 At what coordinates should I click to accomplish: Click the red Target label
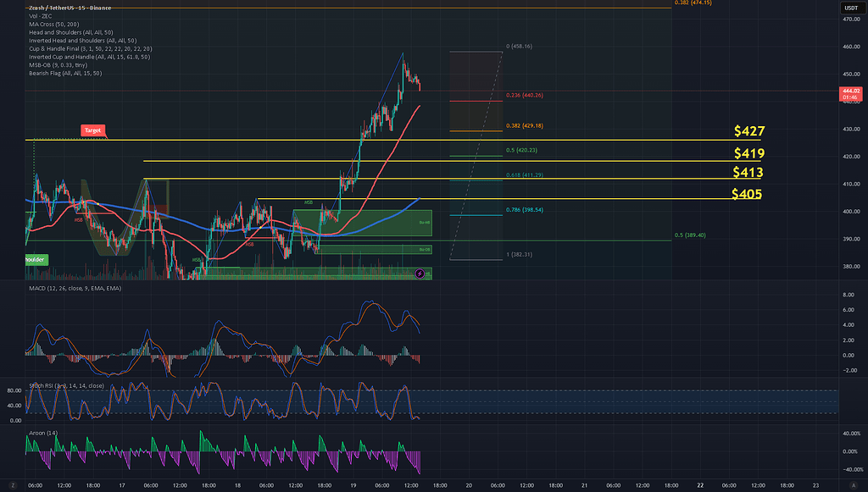[93, 130]
